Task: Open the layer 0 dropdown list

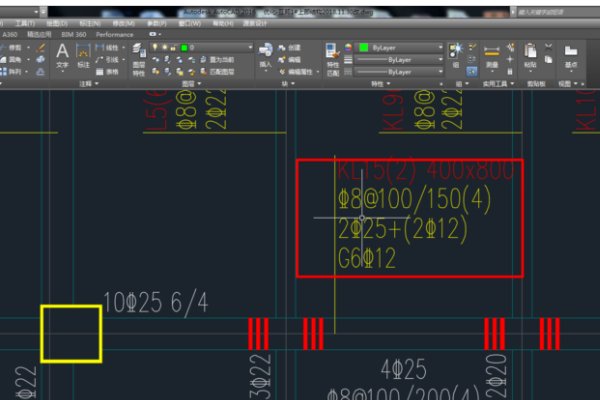Action: 250,47
